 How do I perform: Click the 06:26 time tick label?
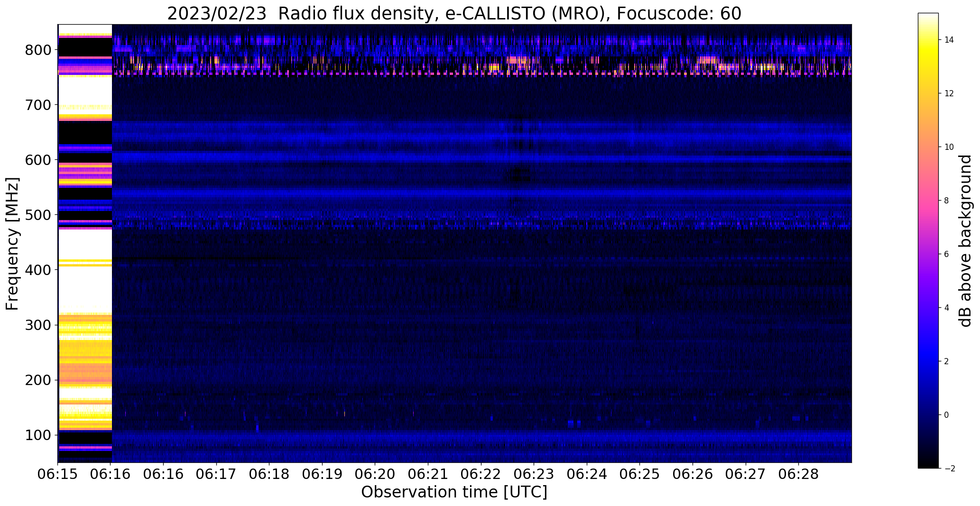693,474
